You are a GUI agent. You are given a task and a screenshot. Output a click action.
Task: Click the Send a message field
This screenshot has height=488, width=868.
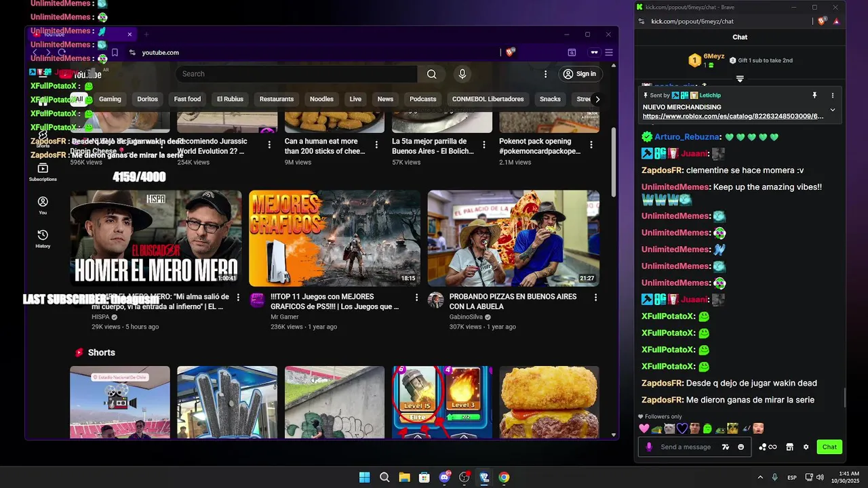(x=686, y=447)
